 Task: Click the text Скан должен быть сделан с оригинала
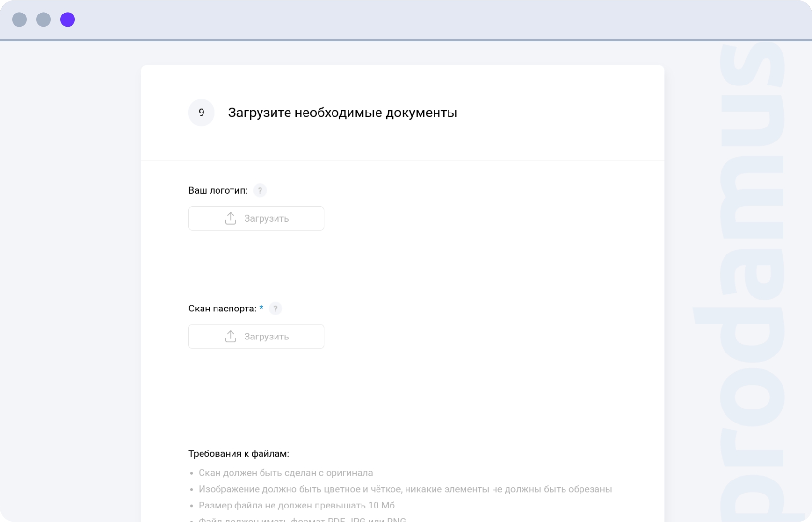click(286, 473)
